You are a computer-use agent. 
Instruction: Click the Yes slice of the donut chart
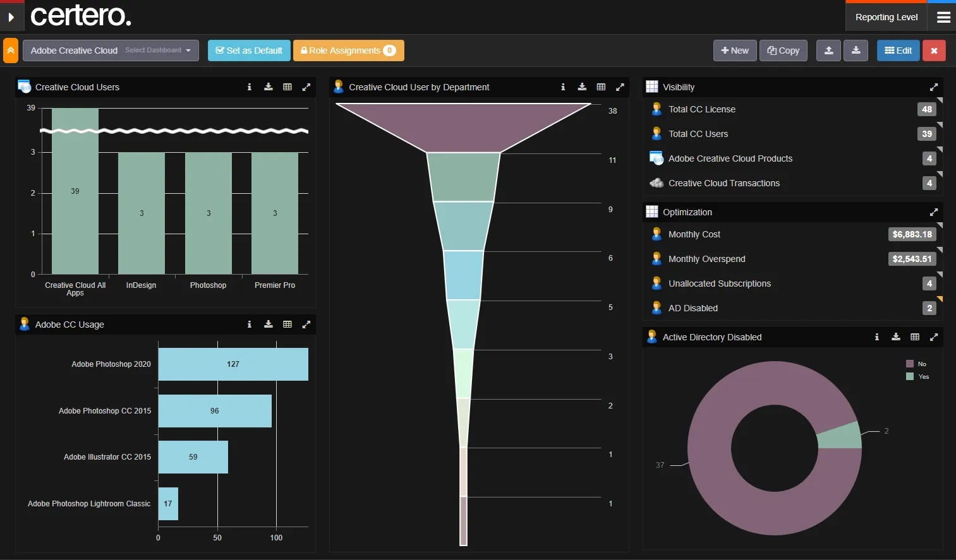840,437
